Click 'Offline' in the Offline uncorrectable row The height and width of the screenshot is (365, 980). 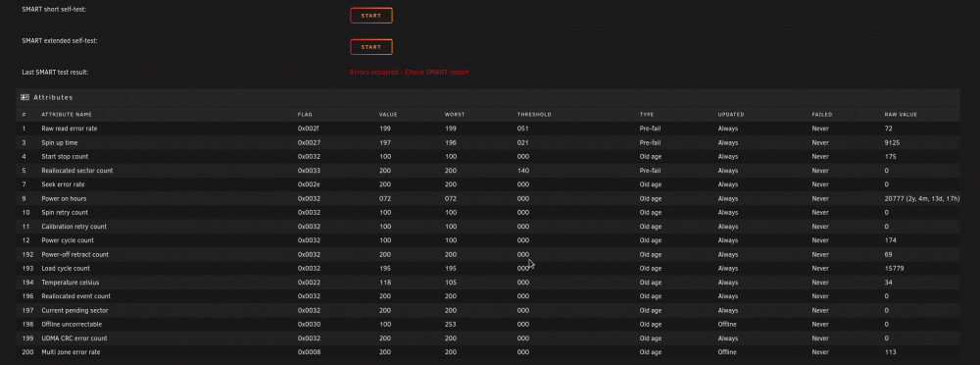pos(727,325)
